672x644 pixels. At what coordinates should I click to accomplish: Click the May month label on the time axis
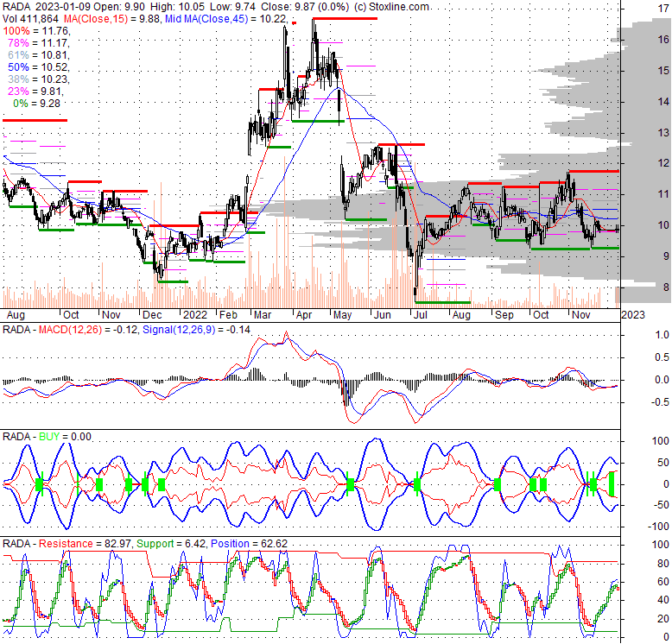tap(342, 315)
